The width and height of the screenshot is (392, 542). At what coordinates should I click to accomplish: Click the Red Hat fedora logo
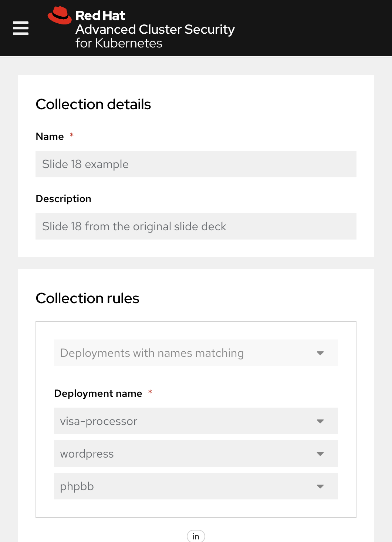point(60,16)
